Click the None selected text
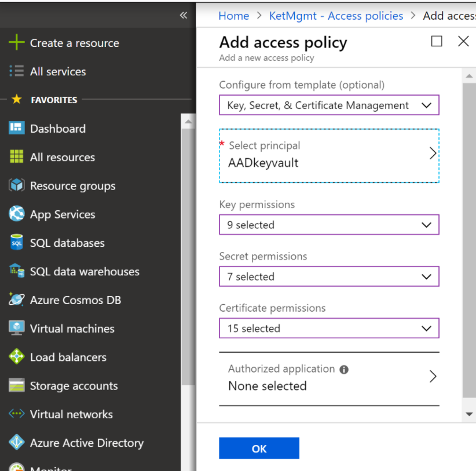This screenshot has height=471, width=476. pyautogui.click(x=267, y=386)
